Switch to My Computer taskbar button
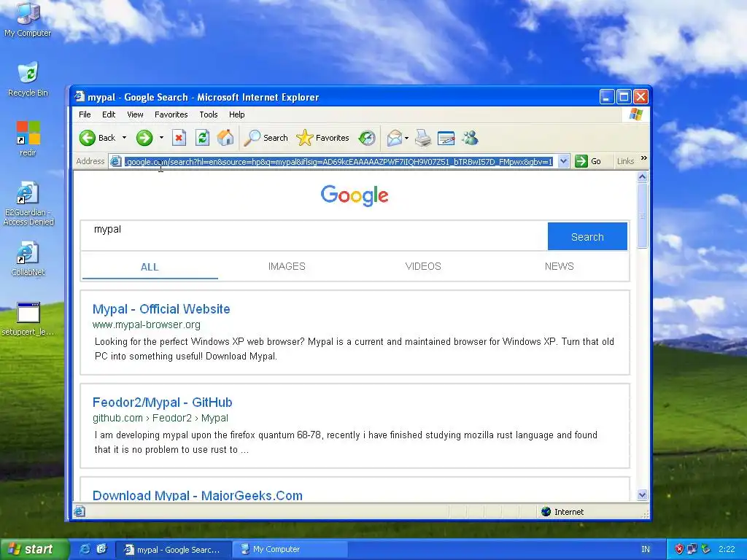This screenshot has height=560, width=747. coord(290,550)
